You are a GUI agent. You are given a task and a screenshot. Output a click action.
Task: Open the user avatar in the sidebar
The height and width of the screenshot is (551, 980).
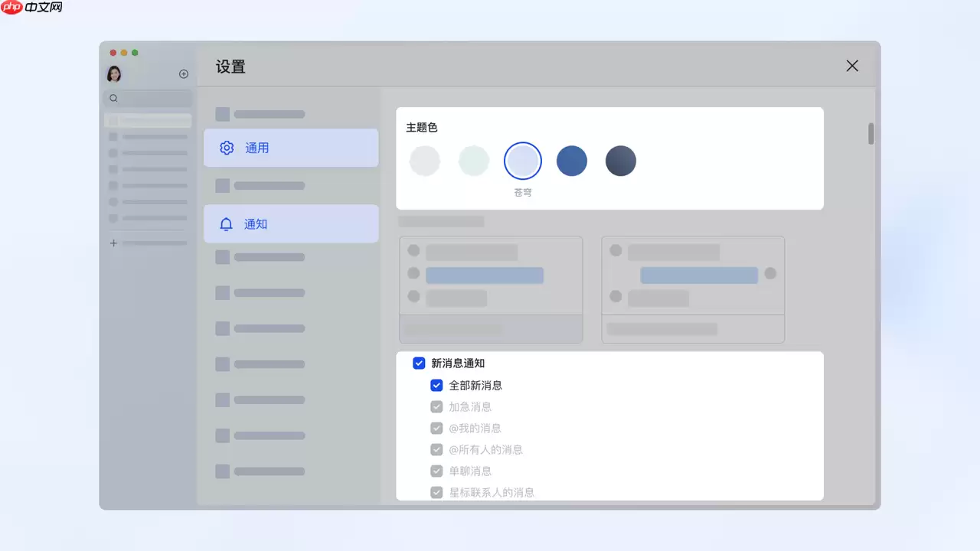[x=114, y=73]
